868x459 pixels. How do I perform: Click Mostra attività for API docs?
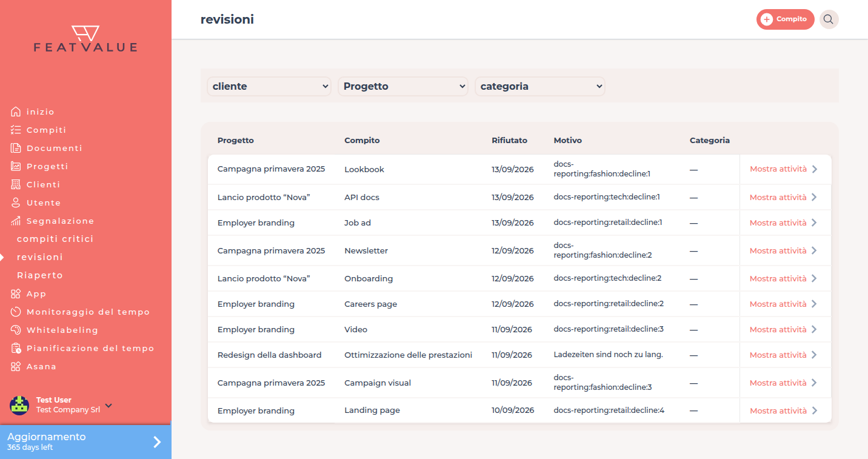778,197
